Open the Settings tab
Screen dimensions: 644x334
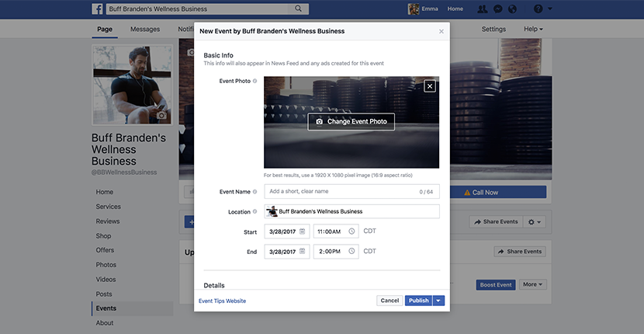493,30
